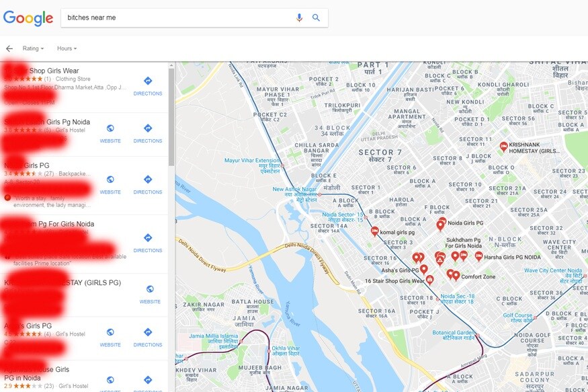
Task: Click the 'Sukhdham Pg For Girls Noida' map label
Action: [464, 243]
